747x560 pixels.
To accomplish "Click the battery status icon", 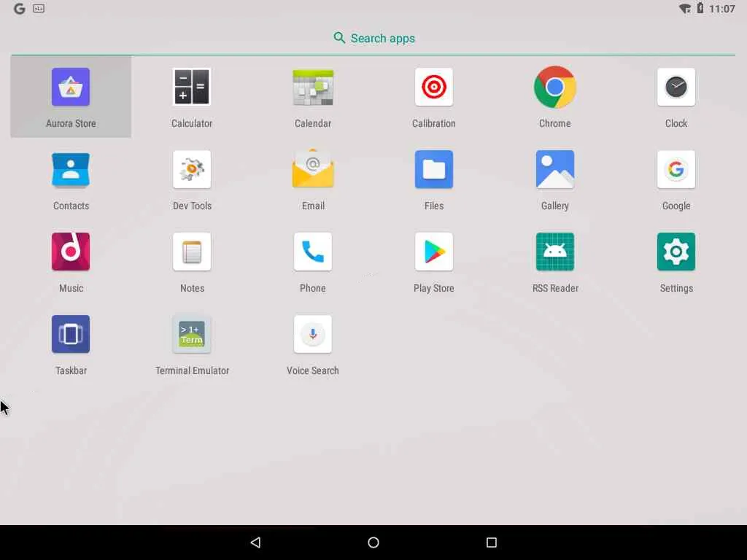I will coord(700,8).
